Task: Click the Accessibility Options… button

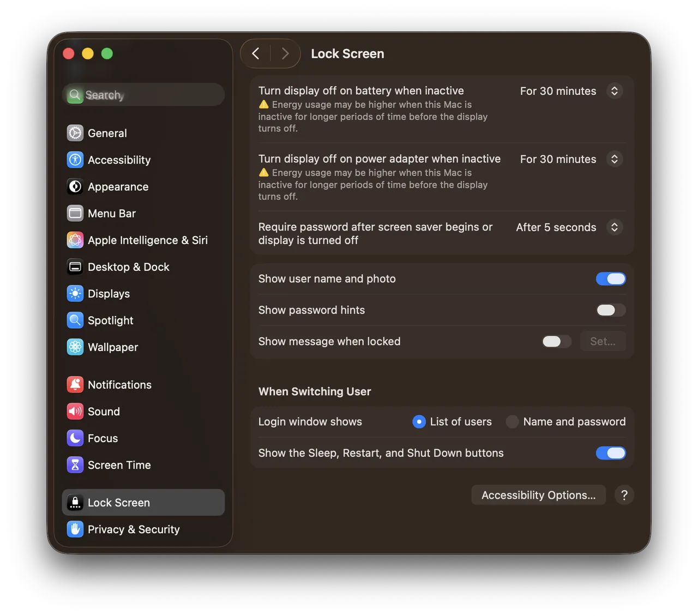Action: (538, 495)
